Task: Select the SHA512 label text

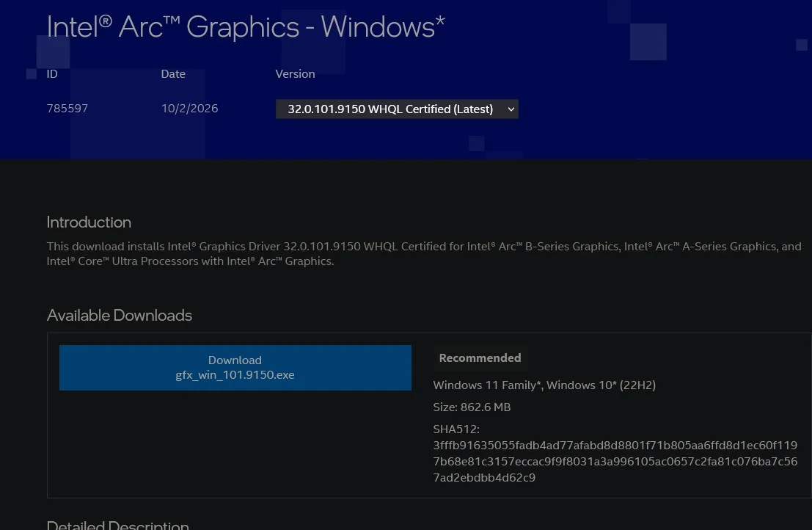Action: (456, 429)
